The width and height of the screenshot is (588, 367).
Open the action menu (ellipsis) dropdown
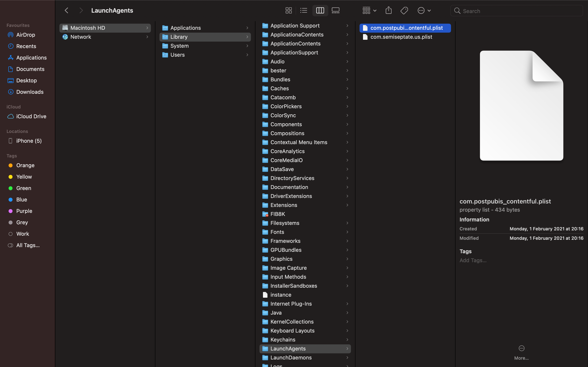[424, 10]
